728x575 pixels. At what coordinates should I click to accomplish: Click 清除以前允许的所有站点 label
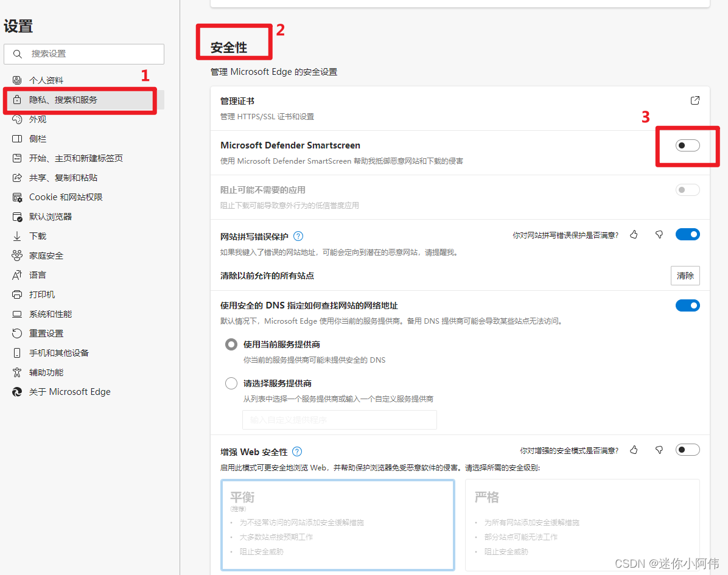coord(267,276)
